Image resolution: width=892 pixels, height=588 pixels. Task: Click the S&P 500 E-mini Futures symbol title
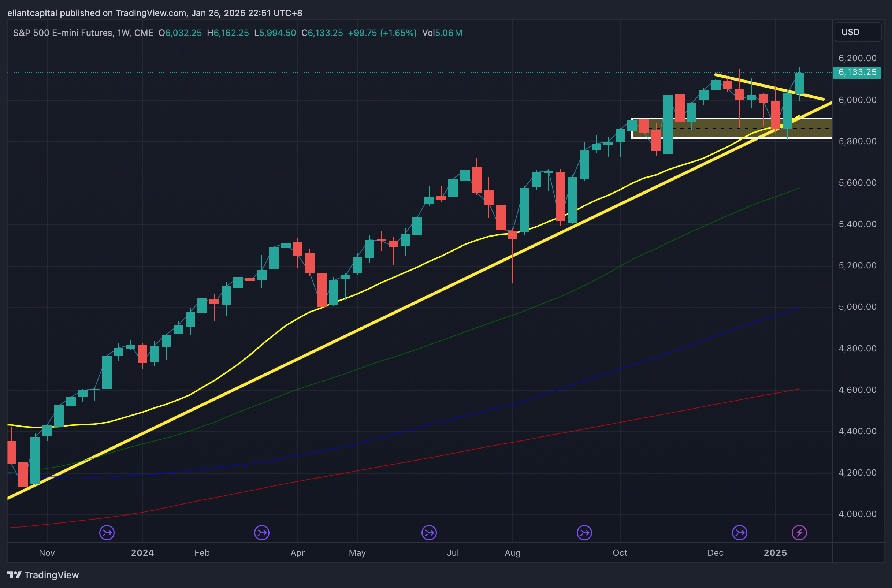point(62,33)
